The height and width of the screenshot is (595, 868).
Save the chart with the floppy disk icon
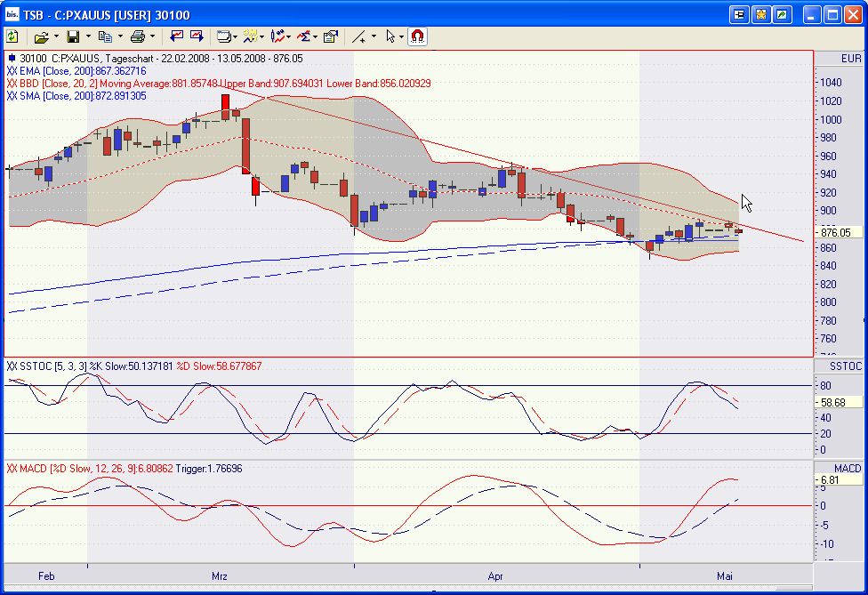[x=73, y=37]
